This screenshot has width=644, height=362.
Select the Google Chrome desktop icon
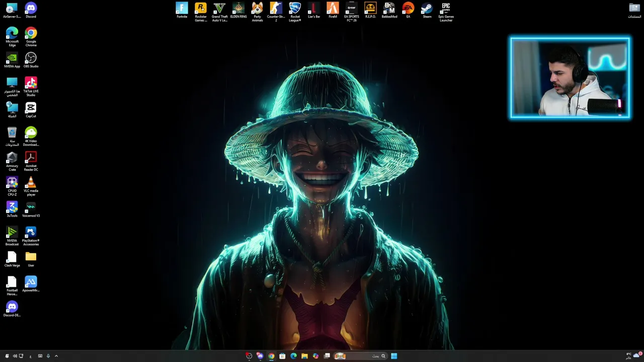(x=31, y=37)
